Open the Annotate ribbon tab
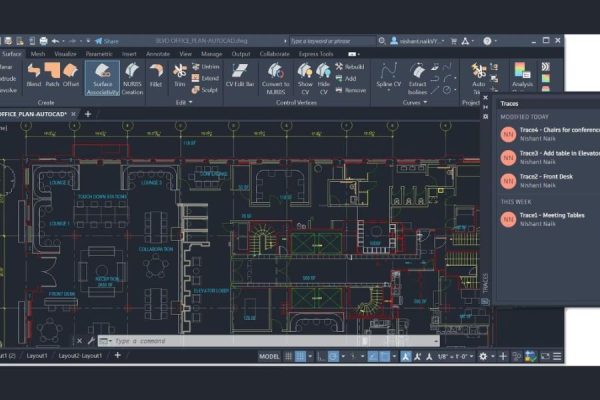The height and width of the screenshot is (400, 600). [157, 54]
